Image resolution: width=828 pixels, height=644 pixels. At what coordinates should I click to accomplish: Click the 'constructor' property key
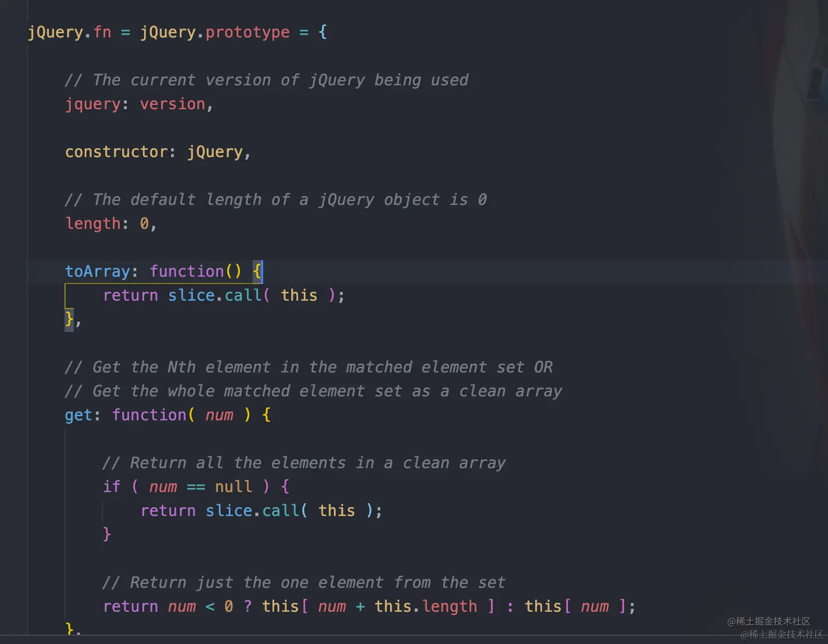coord(117,152)
